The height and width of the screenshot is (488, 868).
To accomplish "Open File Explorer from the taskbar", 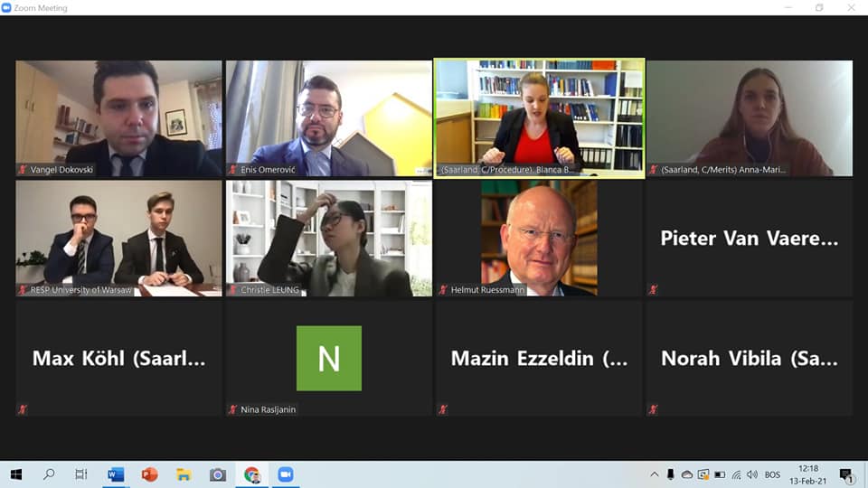I will point(184,474).
